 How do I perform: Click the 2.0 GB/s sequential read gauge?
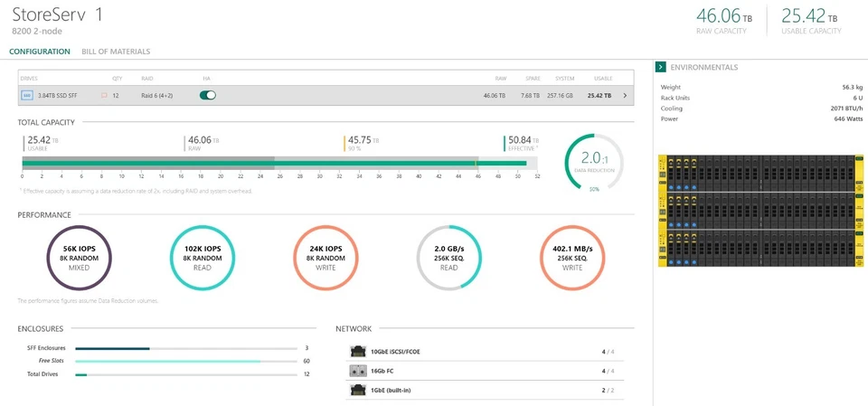(448, 259)
